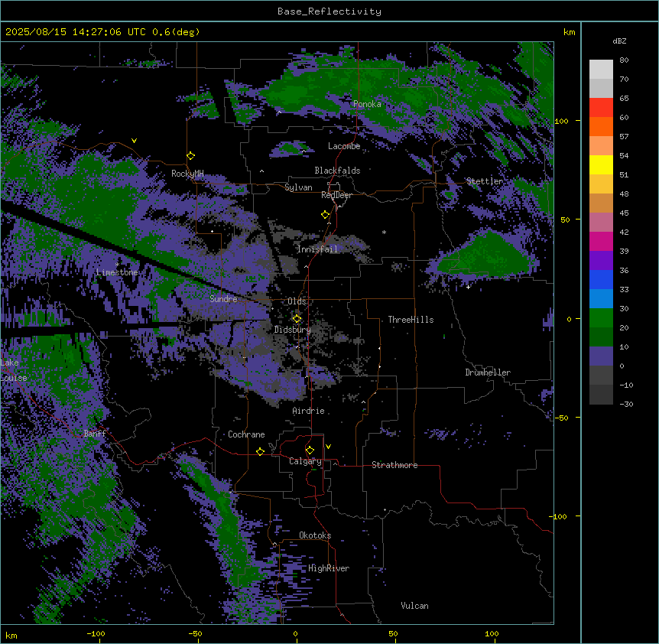The height and width of the screenshot is (644, 659).
Task: Click the Limestone label
Action: coord(117,272)
